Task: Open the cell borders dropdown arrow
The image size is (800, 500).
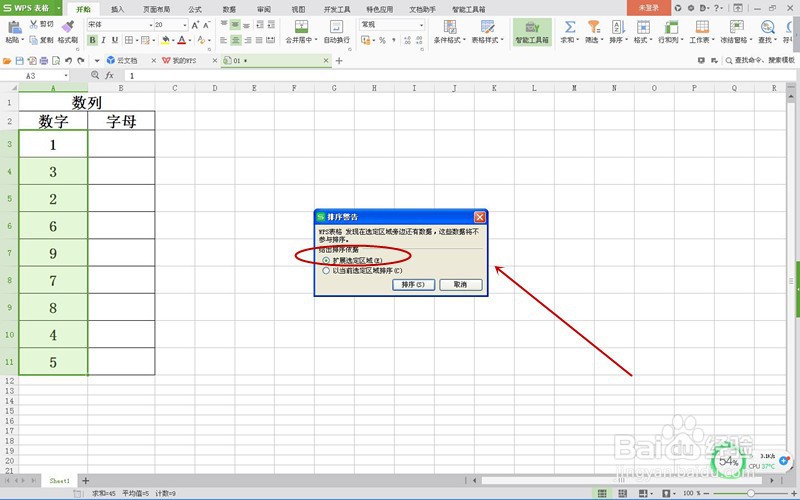Action: pos(137,40)
